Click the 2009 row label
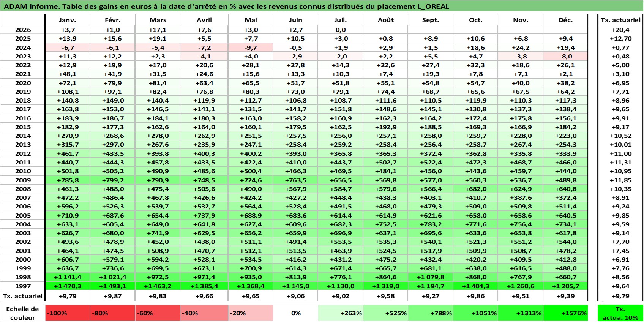Viewport: 644px width, 322px height. tap(23, 180)
